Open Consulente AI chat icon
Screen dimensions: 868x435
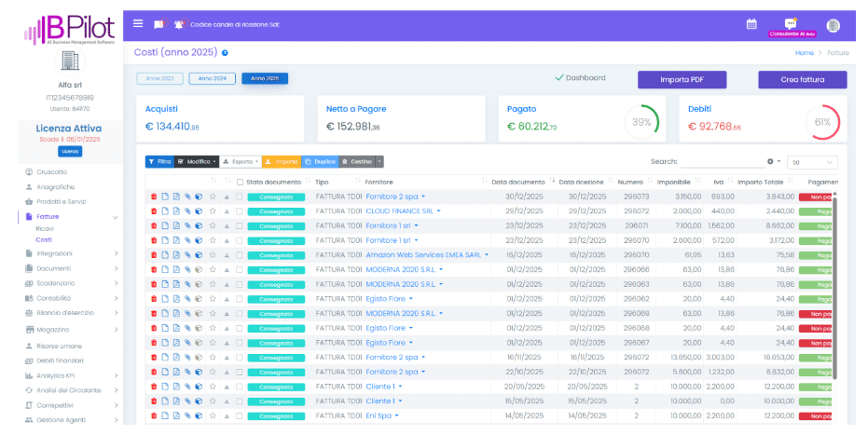pyautogui.click(x=791, y=23)
